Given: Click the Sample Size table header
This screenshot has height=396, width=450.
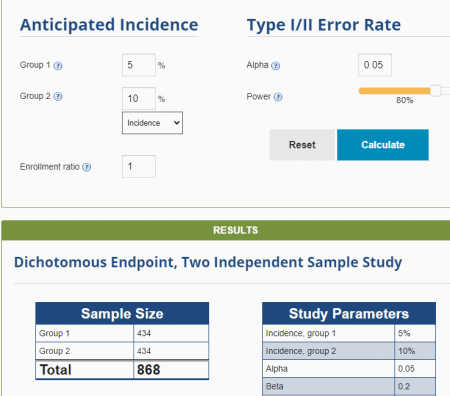Looking at the screenshot, I should (122, 313).
